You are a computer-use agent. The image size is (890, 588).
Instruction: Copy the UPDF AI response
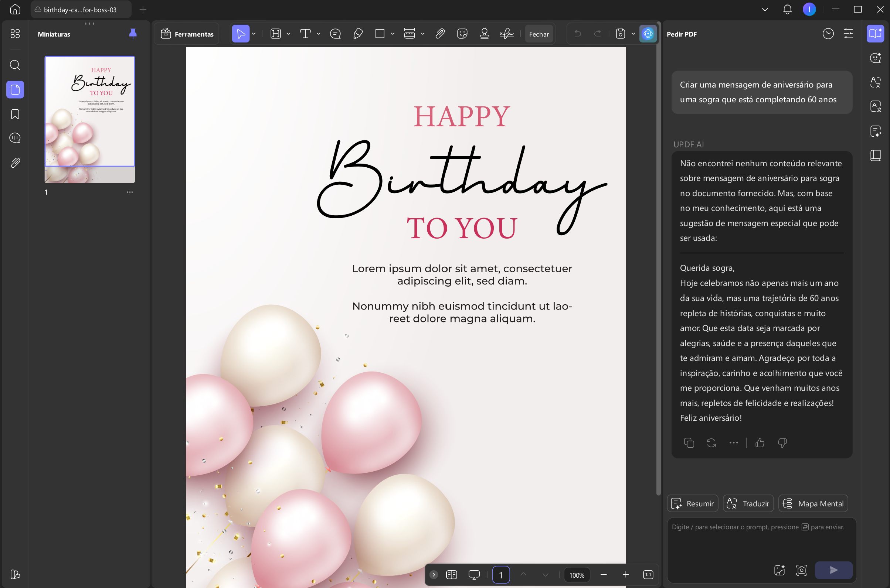(689, 443)
